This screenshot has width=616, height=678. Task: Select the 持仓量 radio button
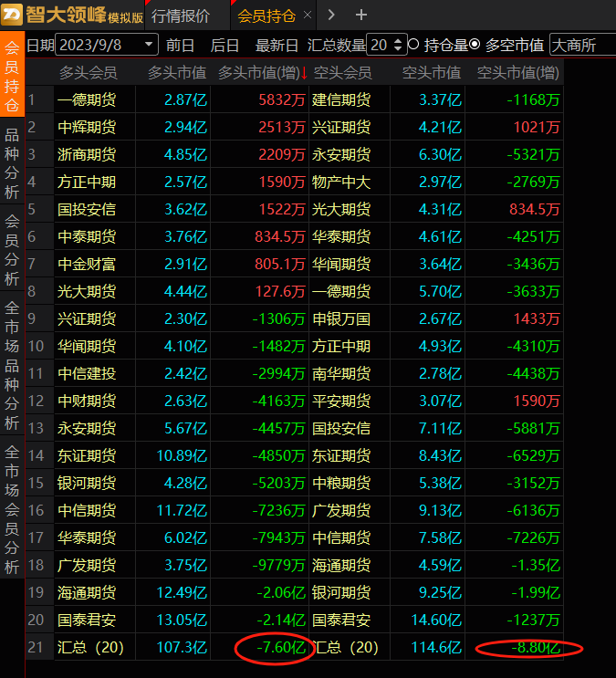point(414,45)
